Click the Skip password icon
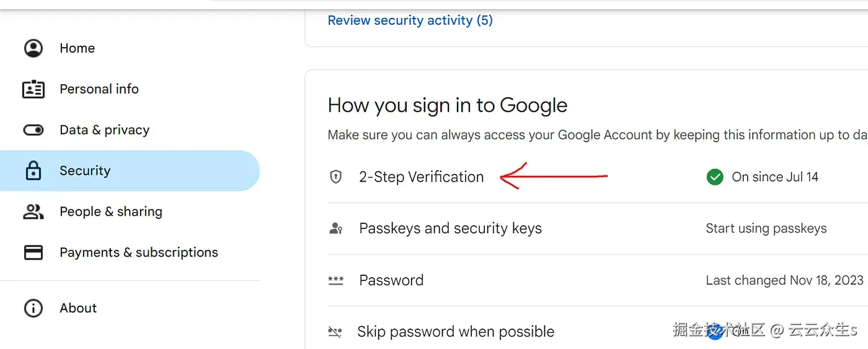Image resolution: width=868 pixels, height=349 pixels. (335, 332)
